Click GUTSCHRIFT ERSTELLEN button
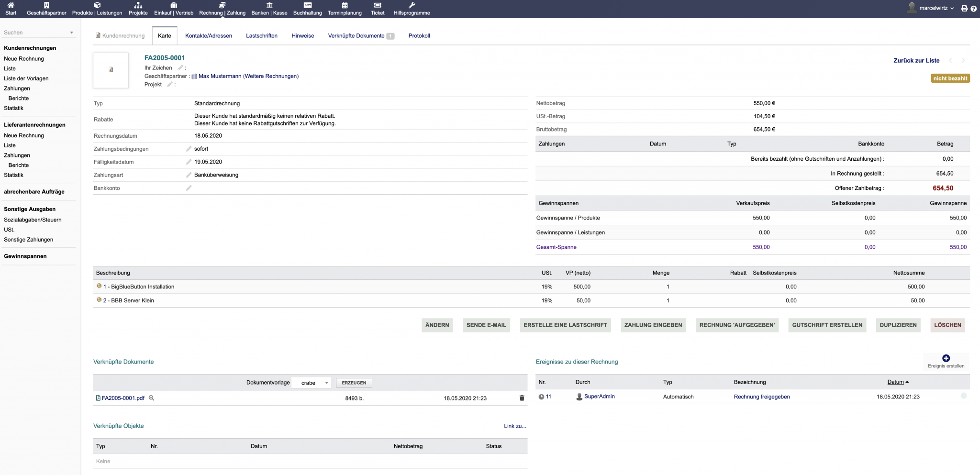This screenshot has height=475, width=980. [827, 325]
